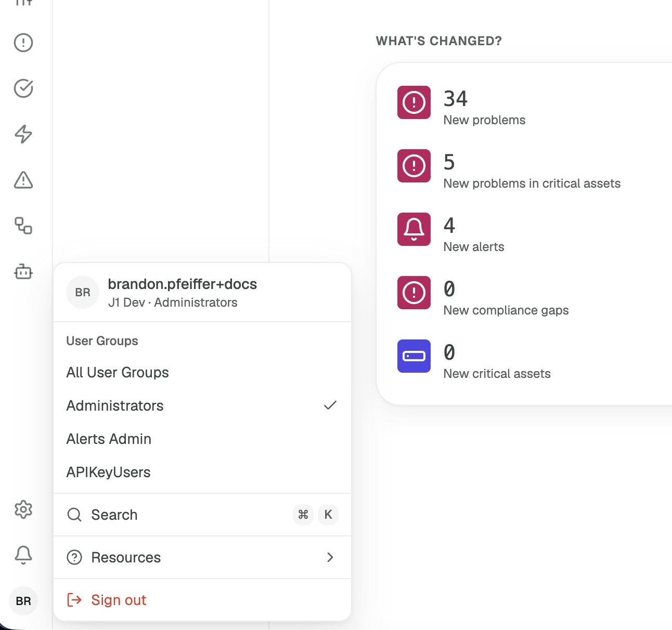This screenshot has width=672, height=630.
Task: Open the problems circle-exclamation sidebar icon
Action: click(x=23, y=43)
